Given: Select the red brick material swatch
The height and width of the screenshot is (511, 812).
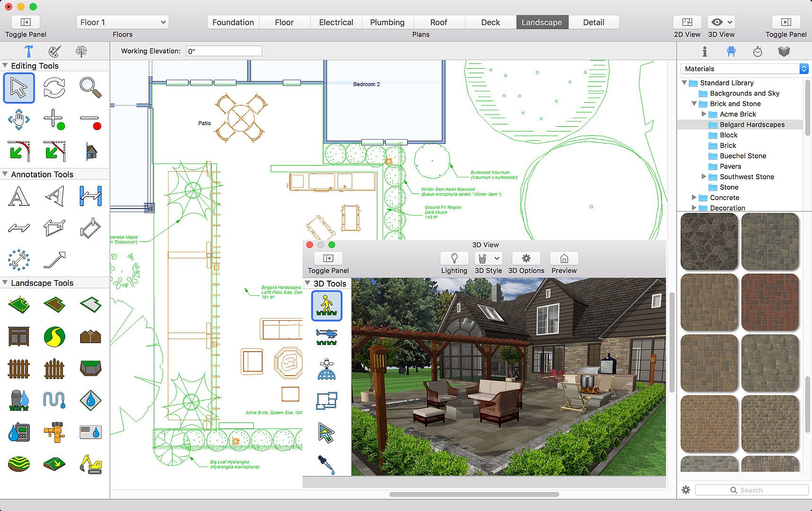Looking at the screenshot, I should (770, 302).
